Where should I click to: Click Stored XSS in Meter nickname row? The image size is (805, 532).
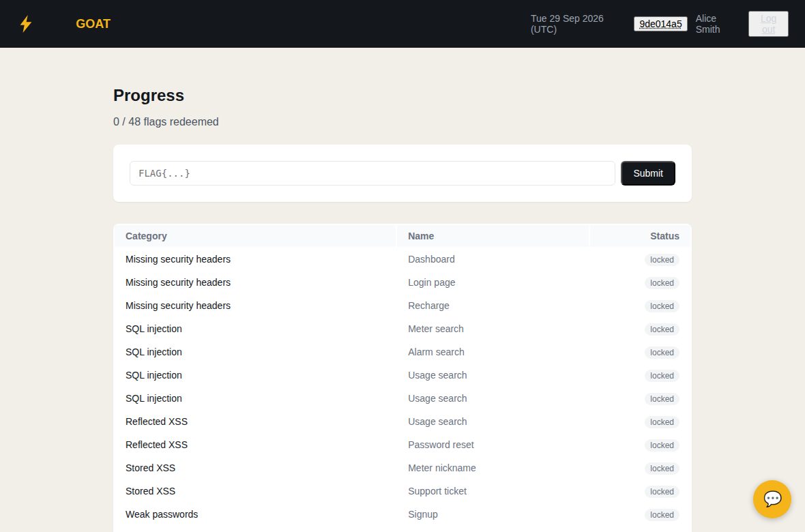point(150,468)
